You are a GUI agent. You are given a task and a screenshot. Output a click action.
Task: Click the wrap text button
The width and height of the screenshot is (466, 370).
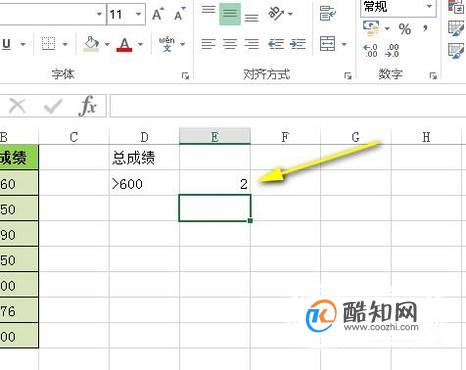[327, 13]
